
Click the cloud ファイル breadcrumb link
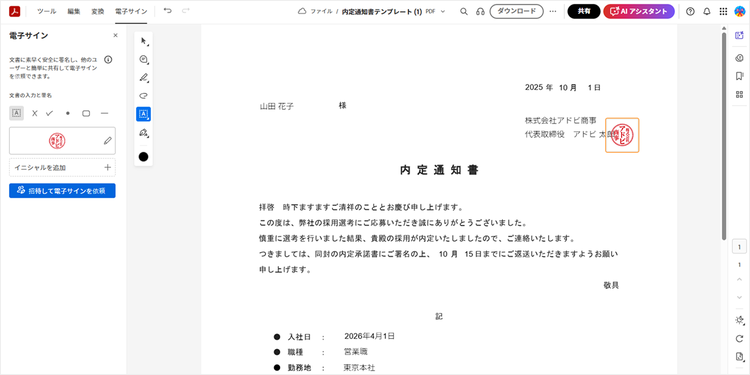[x=315, y=11]
